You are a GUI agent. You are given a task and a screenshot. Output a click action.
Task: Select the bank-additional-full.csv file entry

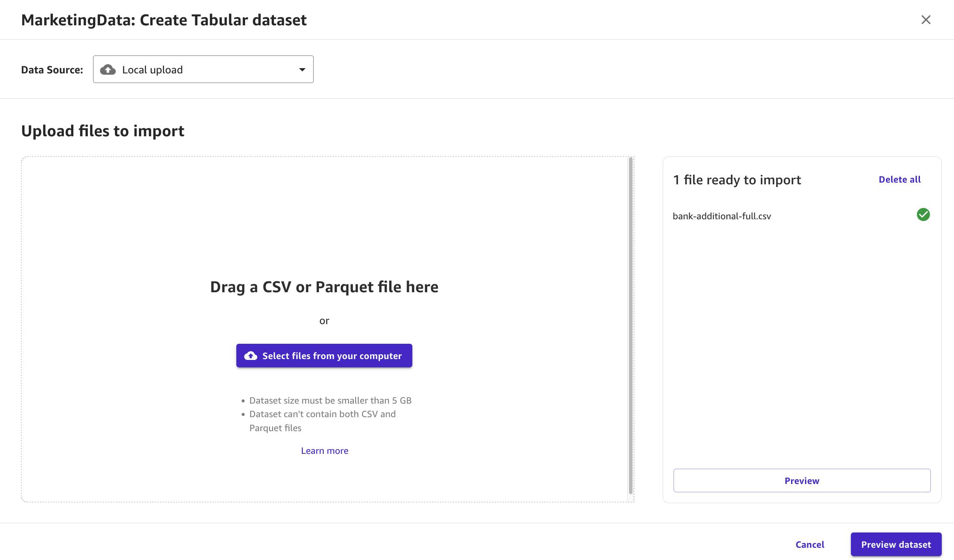coord(722,216)
